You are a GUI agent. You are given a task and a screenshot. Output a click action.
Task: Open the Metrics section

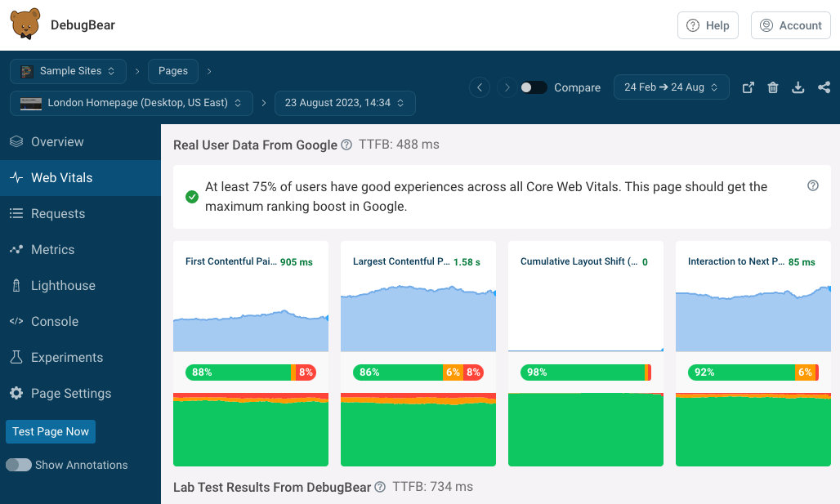pos(80,250)
